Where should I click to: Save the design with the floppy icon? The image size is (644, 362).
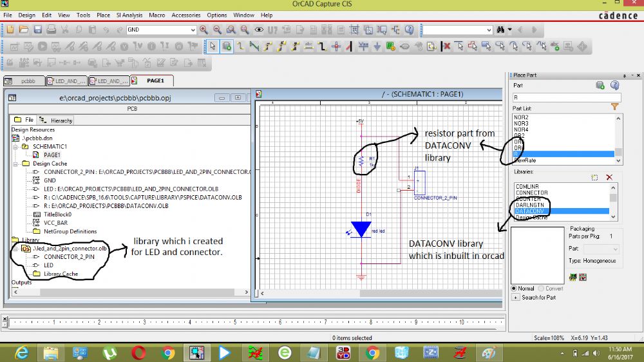38,30
